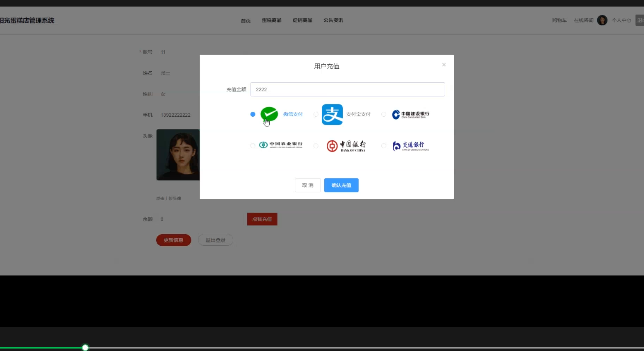
Task: Click the 退出登录 button
Action: point(215,240)
